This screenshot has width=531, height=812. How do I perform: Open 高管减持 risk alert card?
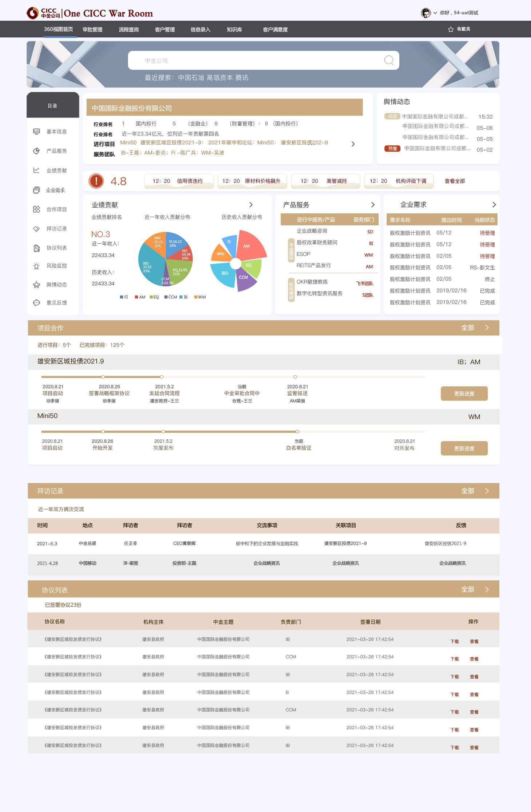(x=326, y=181)
